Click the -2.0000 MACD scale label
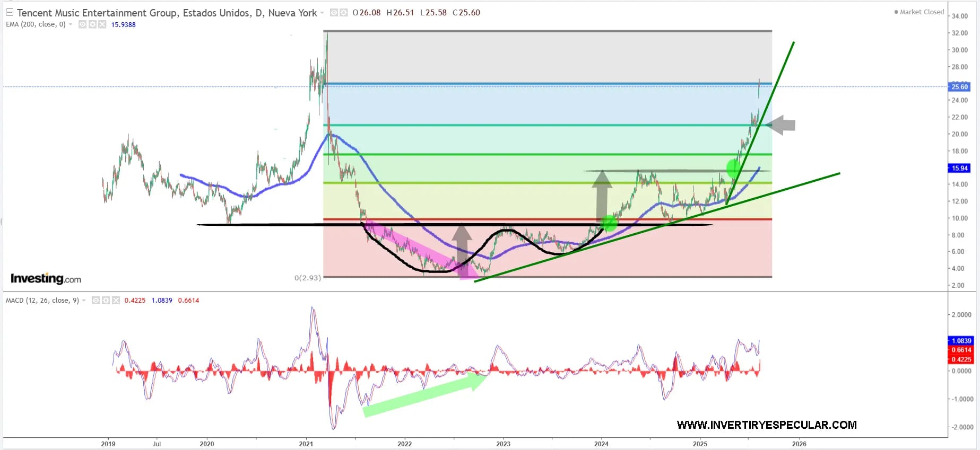 tap(962, 427)
